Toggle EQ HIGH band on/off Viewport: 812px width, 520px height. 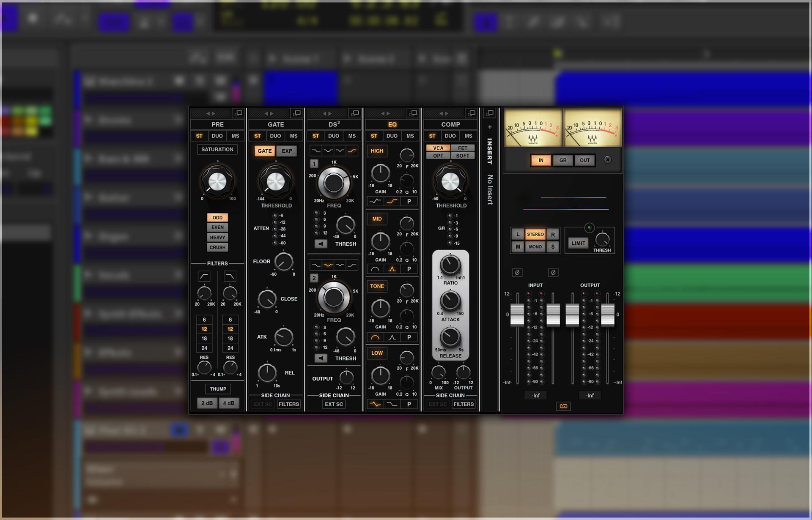(x=377, y=151)
